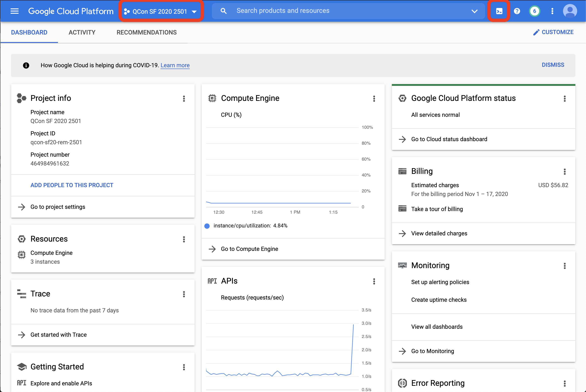The height and width of the screenshot is (392, 586).
Task: Open Google Cloud Platform status card options
Action: [x=565, y=98]
